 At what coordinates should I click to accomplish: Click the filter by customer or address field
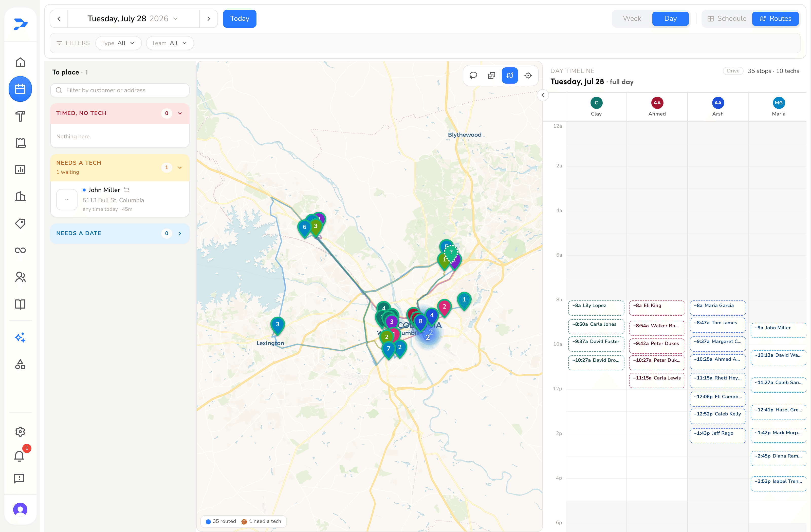pyautogui.click(x=120, y=90)
